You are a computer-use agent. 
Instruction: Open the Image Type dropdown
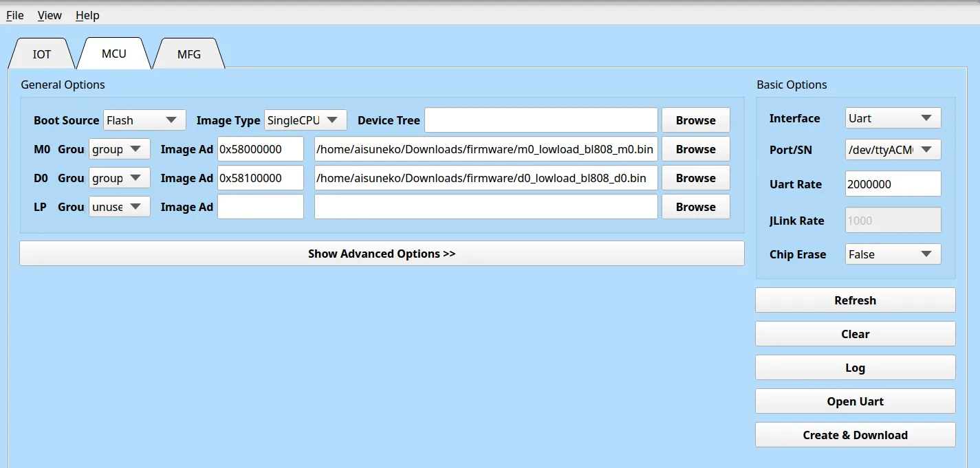305,120
